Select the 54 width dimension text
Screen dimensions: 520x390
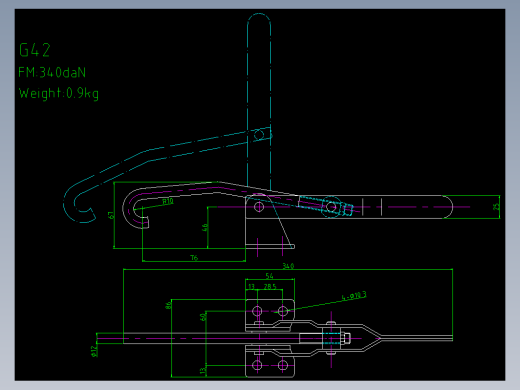tap(269, 276)
